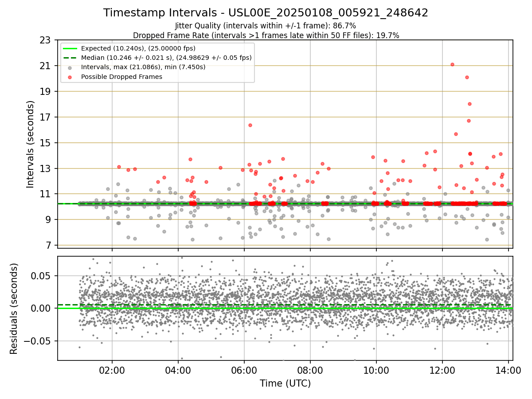The width and height of the screenshot is (532, 399).
Task: Click the "Median (10.246 +/- 0.021 s)" legend entry
Action: pyautogui.click(x=166, y=58)
